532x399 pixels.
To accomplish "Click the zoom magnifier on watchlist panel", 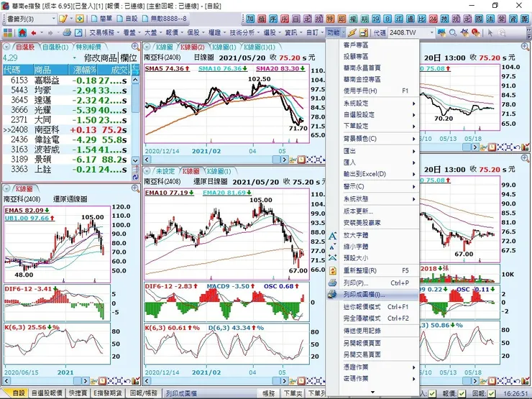I will [135, 47].
